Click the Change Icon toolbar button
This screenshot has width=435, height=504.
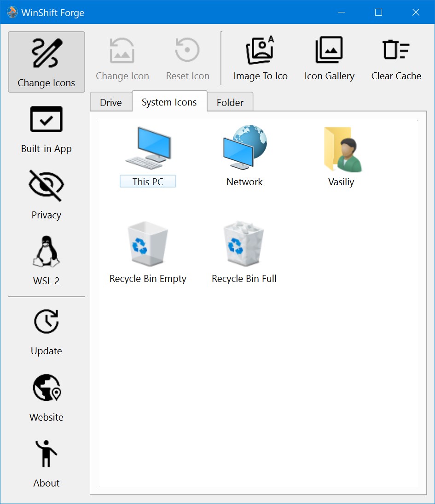122,59
